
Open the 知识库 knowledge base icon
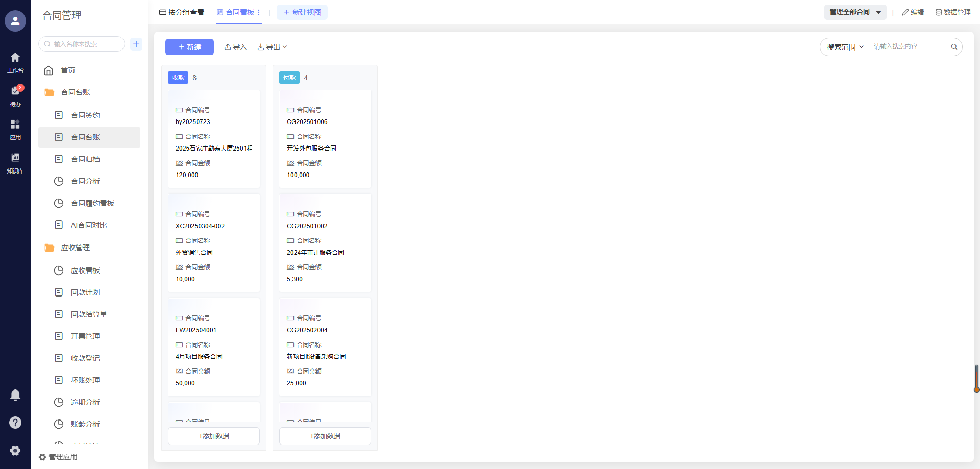click(x=15, y=163)
